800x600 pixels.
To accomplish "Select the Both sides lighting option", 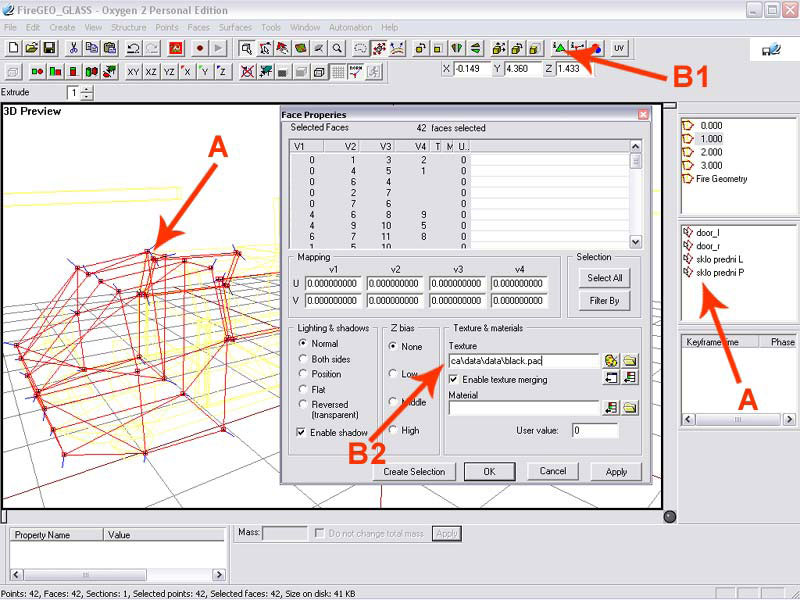I will tap(304, 359).
